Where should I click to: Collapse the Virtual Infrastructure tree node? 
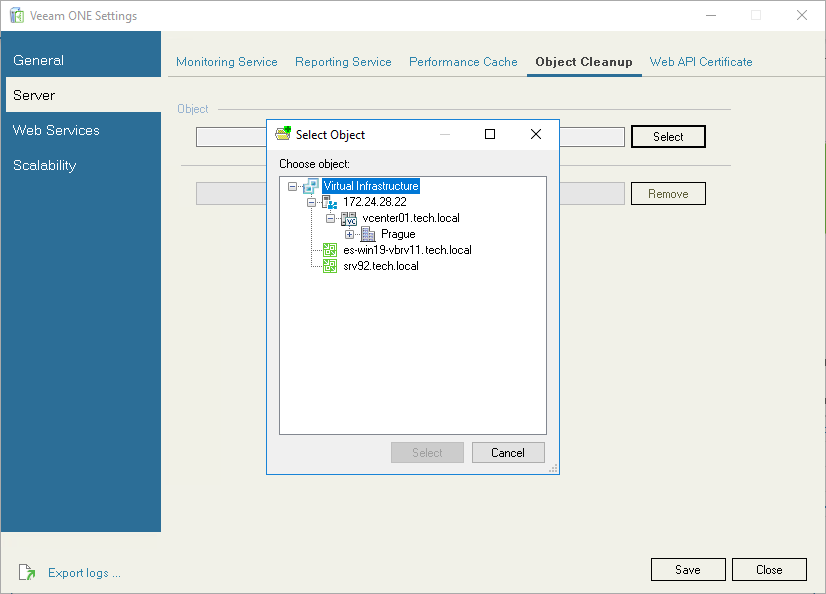(x=292, y=185)
